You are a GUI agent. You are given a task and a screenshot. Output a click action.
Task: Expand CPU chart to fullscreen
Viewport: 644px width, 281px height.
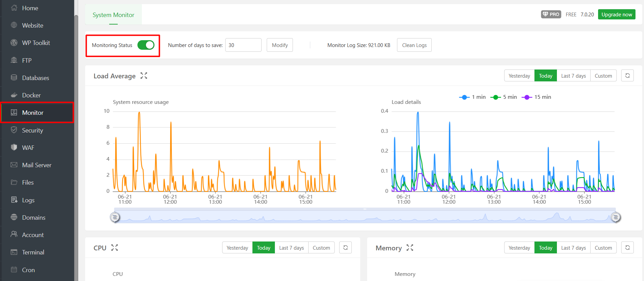(115, 248)
